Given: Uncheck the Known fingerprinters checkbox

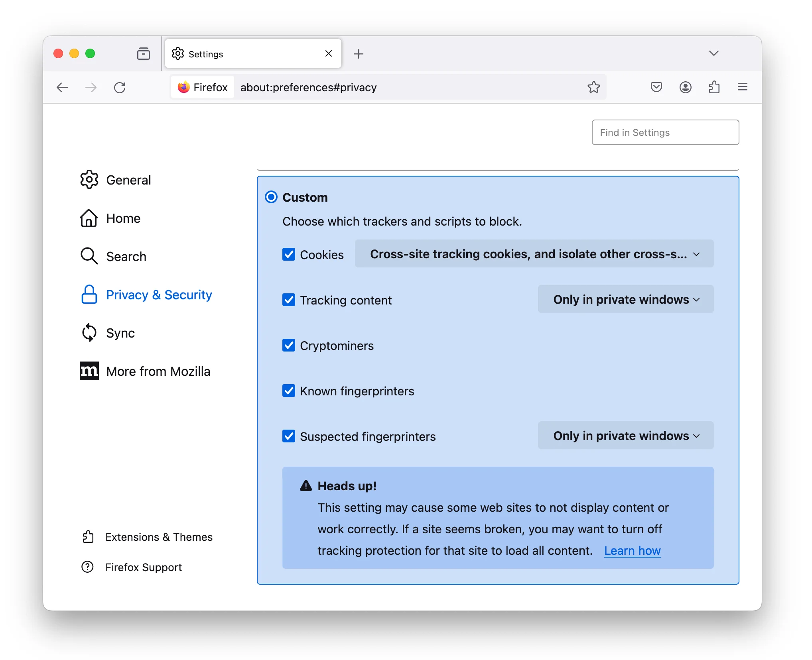Looking at the screenshot, I should coord(289,391).
